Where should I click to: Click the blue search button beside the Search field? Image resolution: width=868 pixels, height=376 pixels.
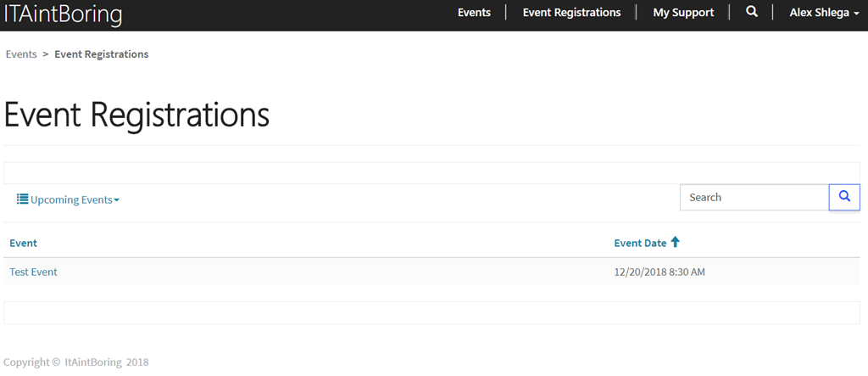844,197
